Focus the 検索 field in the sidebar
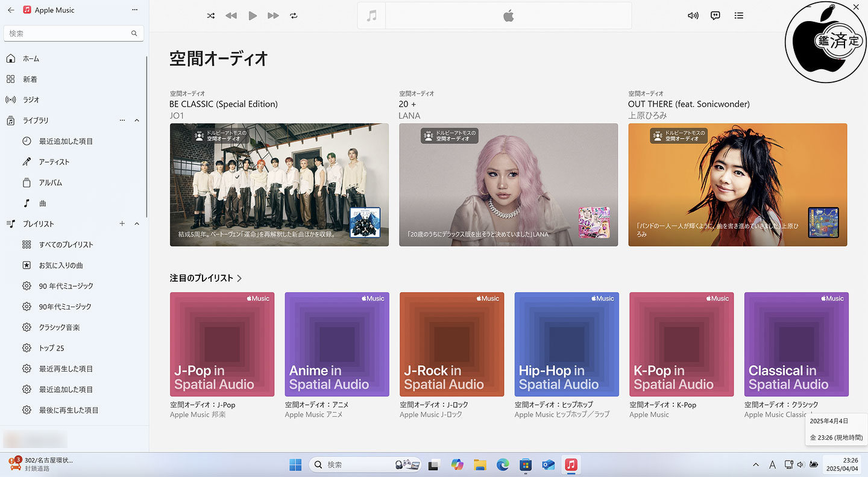Screen dimensions: 868x477 (74, 34)
